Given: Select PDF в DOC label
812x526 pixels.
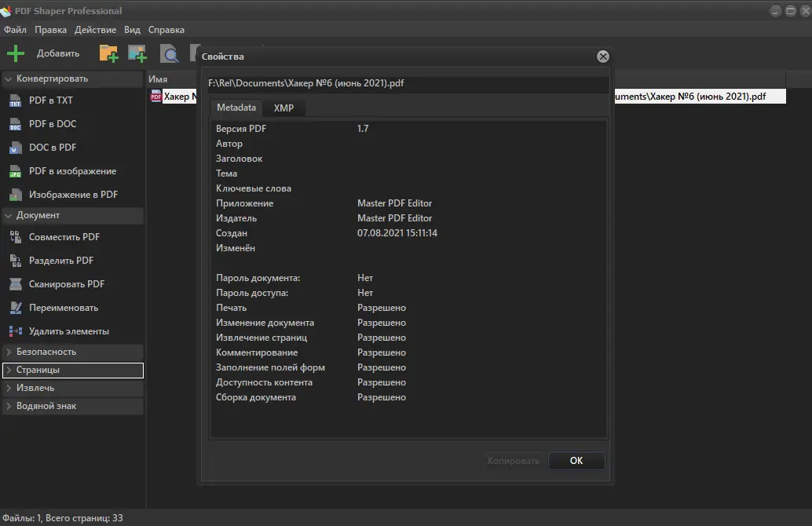Looking at the screenshot, I should [x=53, y=124].
